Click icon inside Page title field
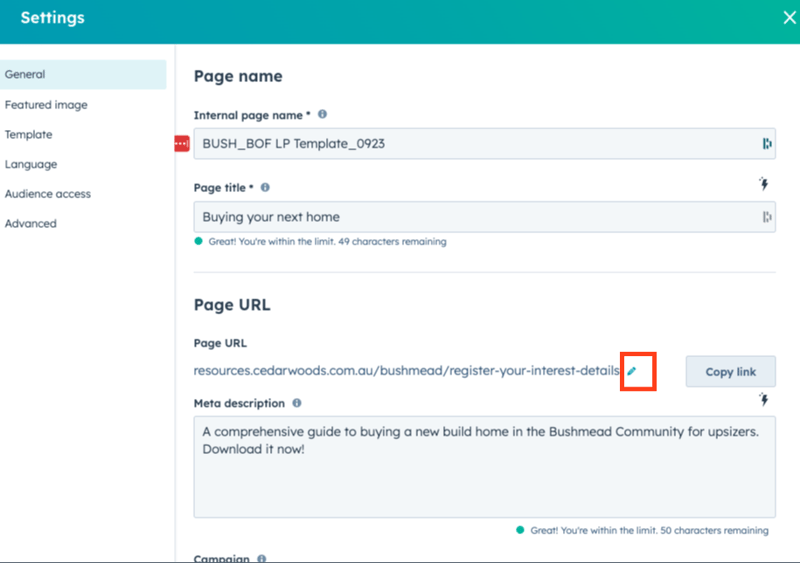 coord(767,217)
